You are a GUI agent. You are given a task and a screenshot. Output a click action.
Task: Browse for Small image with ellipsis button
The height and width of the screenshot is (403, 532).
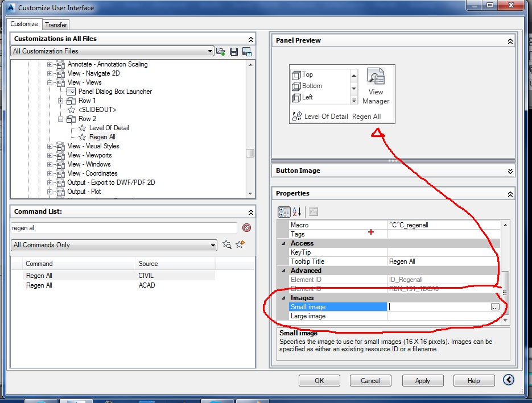(495, 307)
